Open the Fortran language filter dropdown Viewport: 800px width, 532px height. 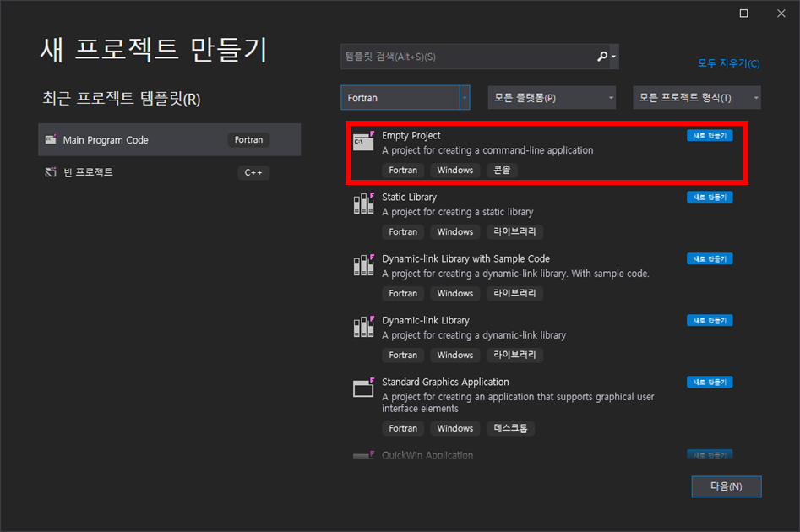(405, 97)
